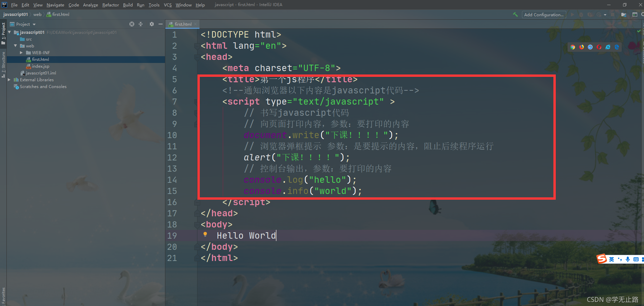
Task: Click first.html breadcrumb in navigation bar
Action: (x=58, y=15)
